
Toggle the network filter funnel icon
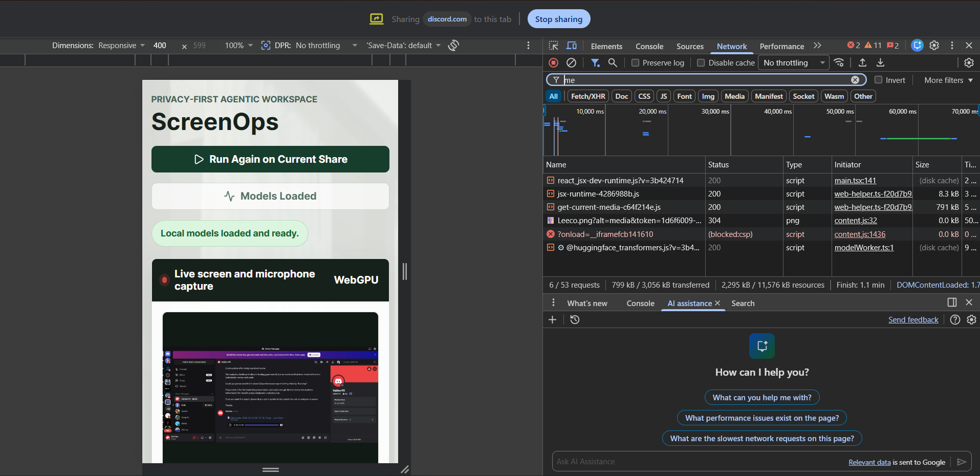click(x=595, y=62)
